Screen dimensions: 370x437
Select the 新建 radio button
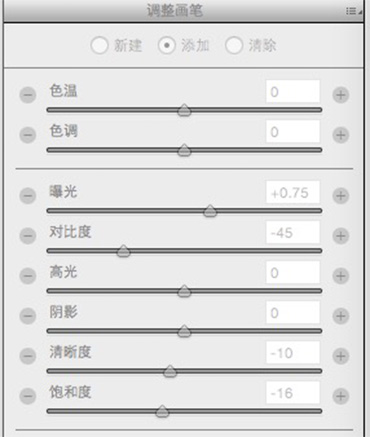coord(99,45)
